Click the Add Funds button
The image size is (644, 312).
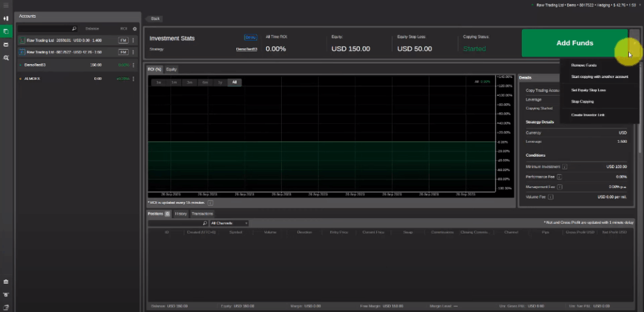click(575, 43)
